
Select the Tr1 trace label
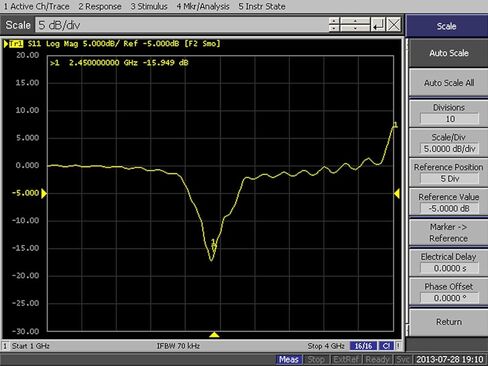coord(16,44)
